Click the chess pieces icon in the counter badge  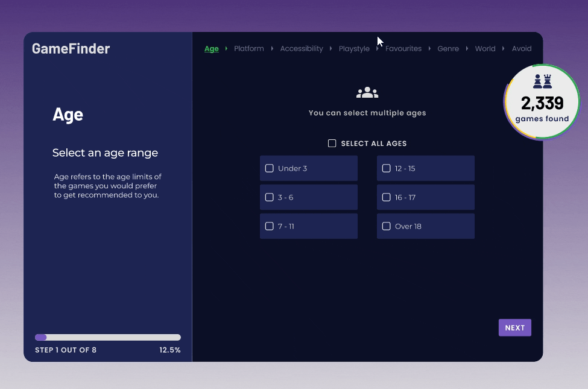point(542,81)
